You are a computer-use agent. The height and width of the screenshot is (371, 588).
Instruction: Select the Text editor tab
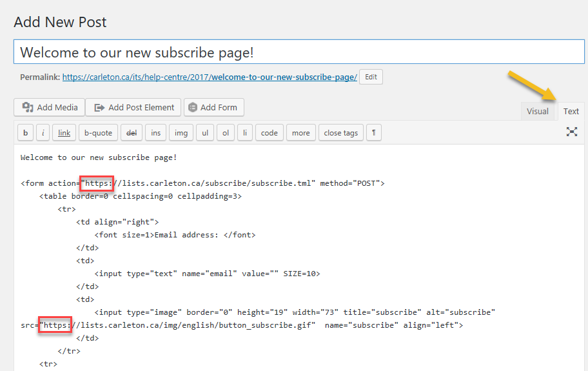click(571, 111)
